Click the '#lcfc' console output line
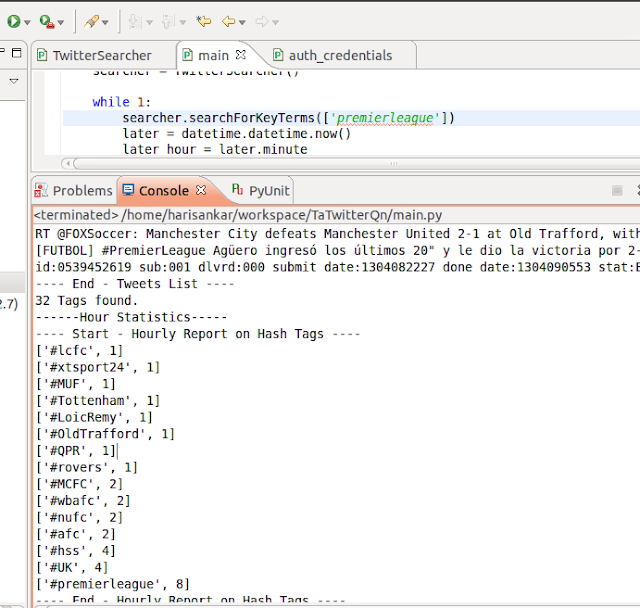This screenshot has width=640, height=608. pyautogui.click(x=79, y=351)
